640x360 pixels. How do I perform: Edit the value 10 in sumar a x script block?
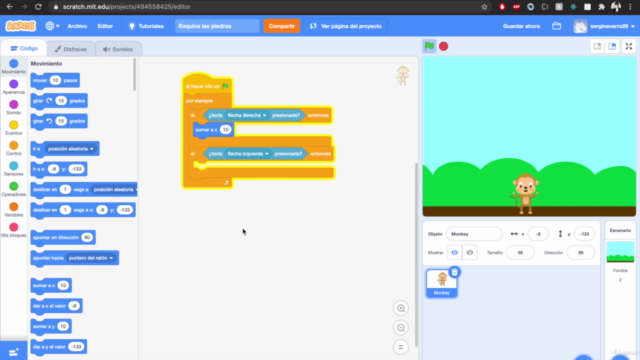[x=225, y=130]
